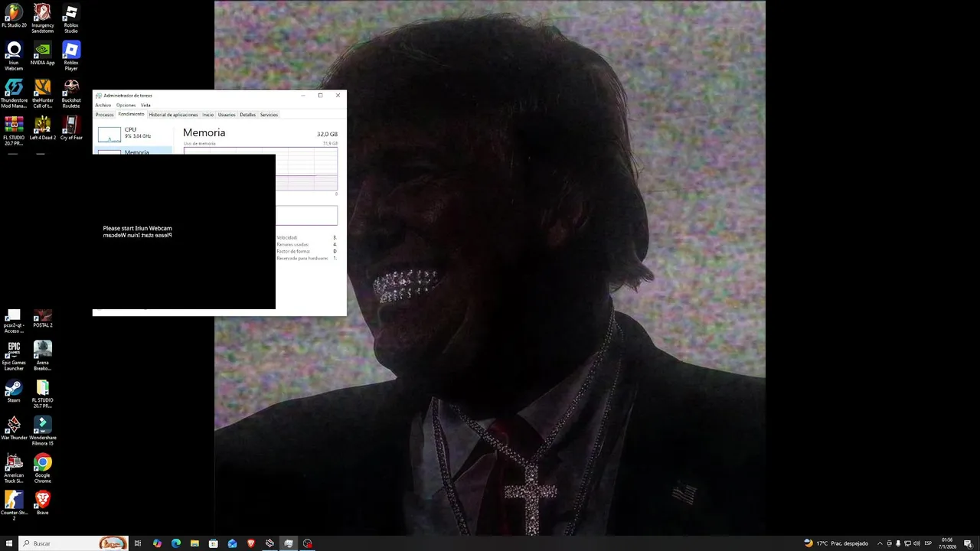Open the Windows Start menu
The image size is (980, 551).
coord(9,543)
